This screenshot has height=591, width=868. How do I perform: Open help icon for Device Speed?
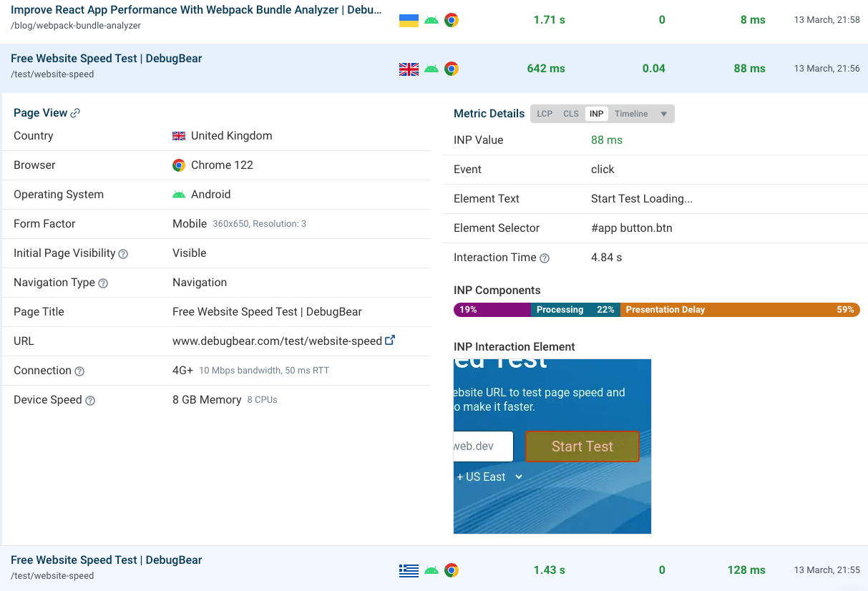(x=90, y=401)
